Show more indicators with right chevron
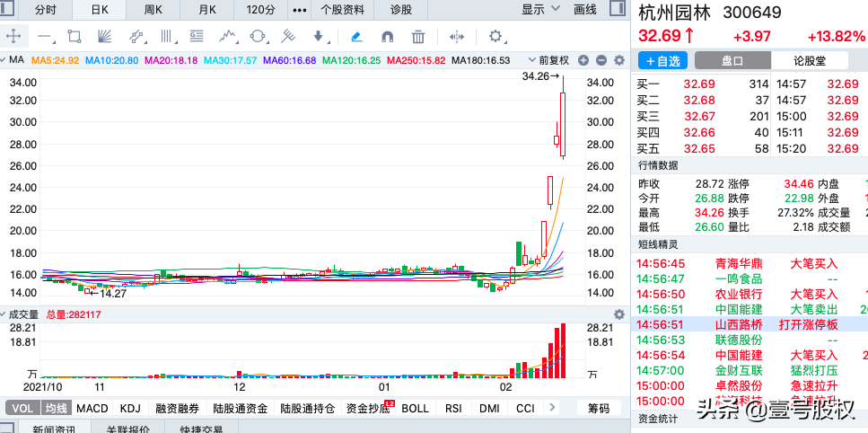This screenshot has height=433, width=868. coord(551,409)
